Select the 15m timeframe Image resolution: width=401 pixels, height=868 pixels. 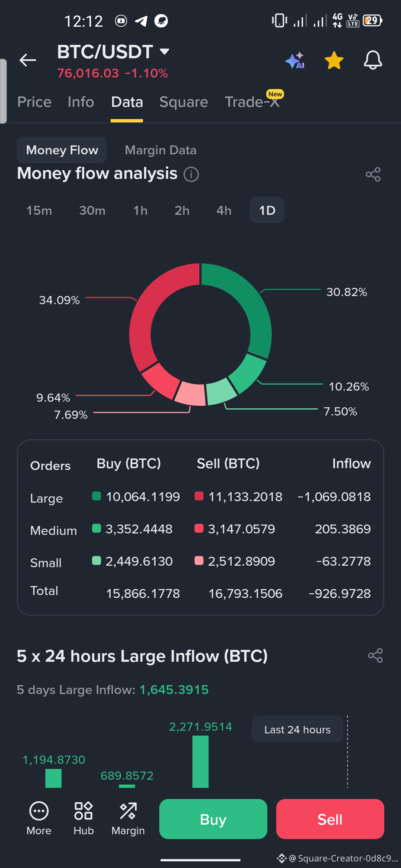[39, 210]
